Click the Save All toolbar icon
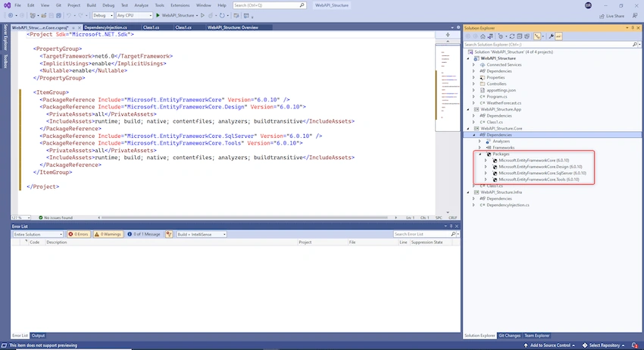The width and height of the screenshot is (644, 350). coord(59,16)
